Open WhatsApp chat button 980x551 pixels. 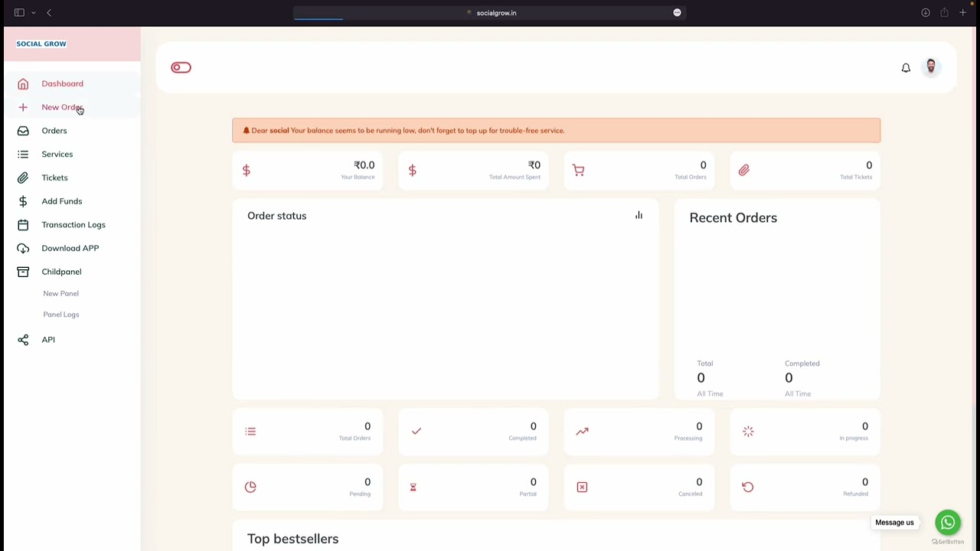tap(948, 523)
